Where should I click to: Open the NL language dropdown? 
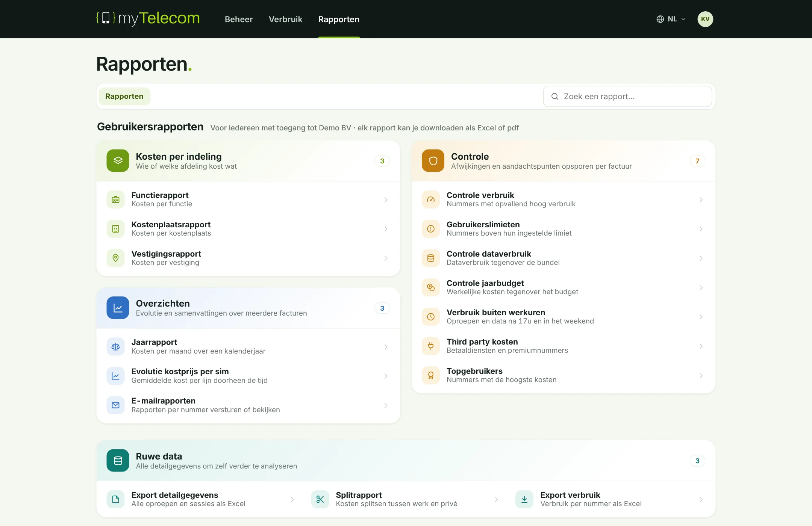click(x=671, y=19)
